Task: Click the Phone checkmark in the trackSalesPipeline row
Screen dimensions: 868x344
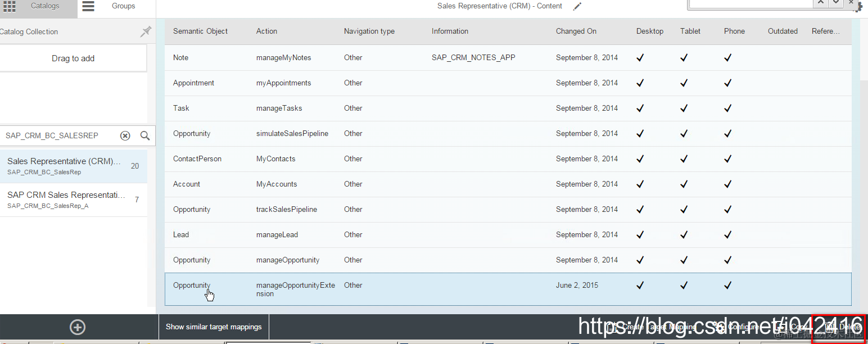Action: point(727,209)
